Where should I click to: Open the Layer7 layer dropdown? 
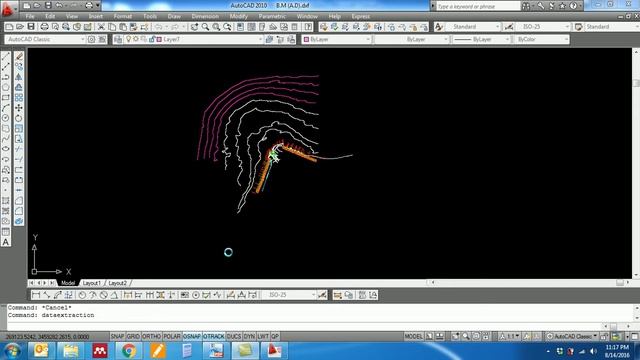coord(192,39)
